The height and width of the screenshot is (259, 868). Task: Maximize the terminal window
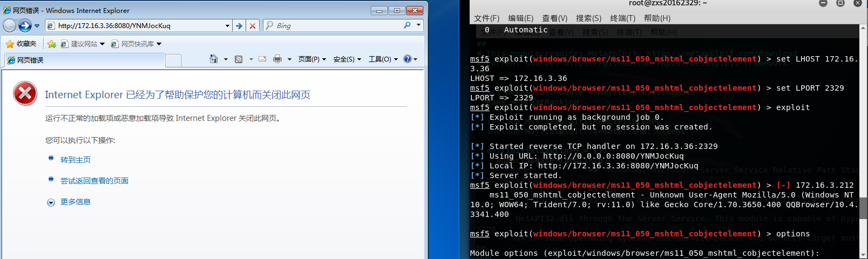pos(840,3)
